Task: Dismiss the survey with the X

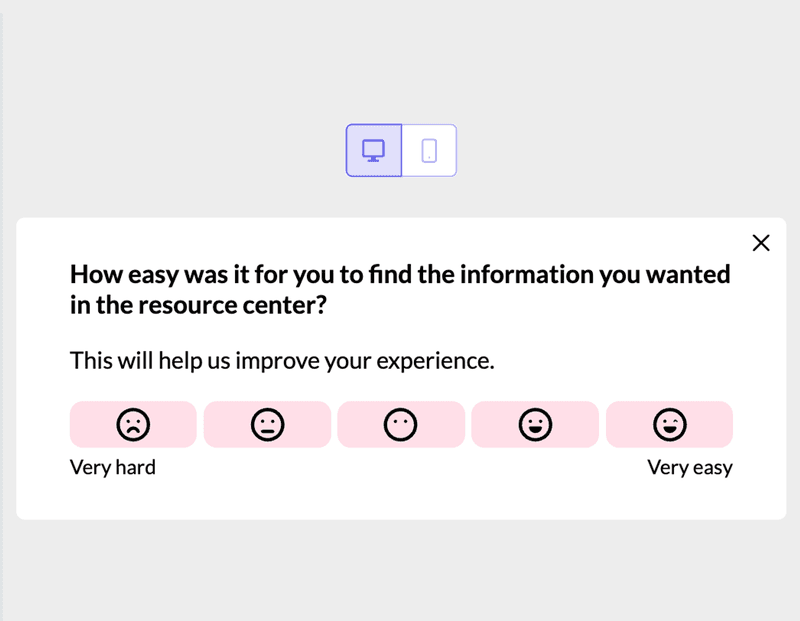Action: pyautogui.click(x=761, y=243)
